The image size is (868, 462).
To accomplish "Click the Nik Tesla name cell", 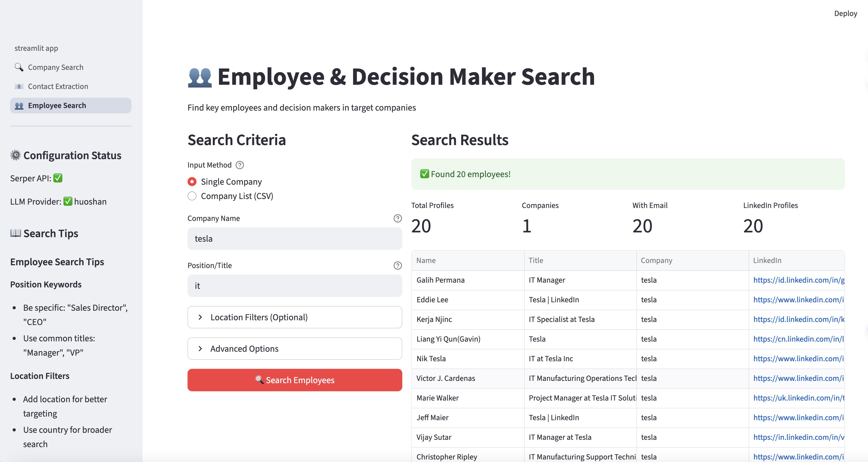I will [468, 358].
